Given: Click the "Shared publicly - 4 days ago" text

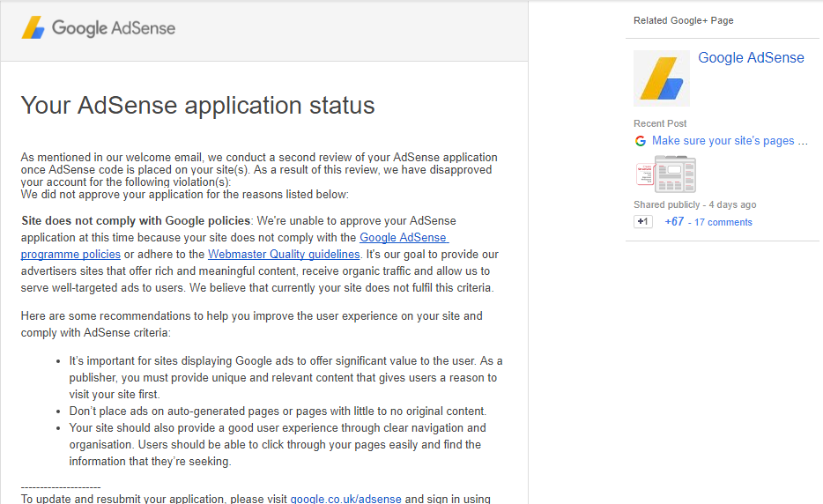Looking at the screenshot, I should tap(694, 204).
